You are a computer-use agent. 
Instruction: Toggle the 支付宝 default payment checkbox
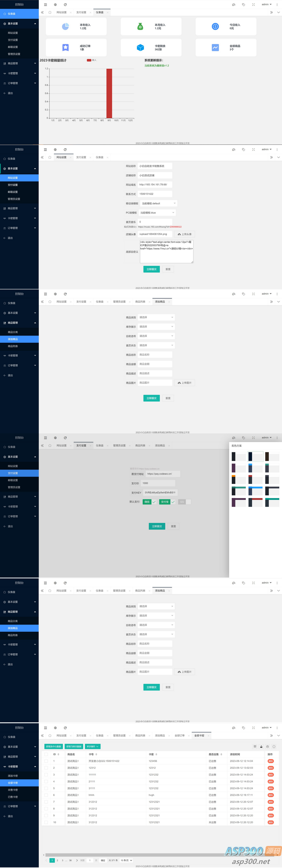point(167,502)
